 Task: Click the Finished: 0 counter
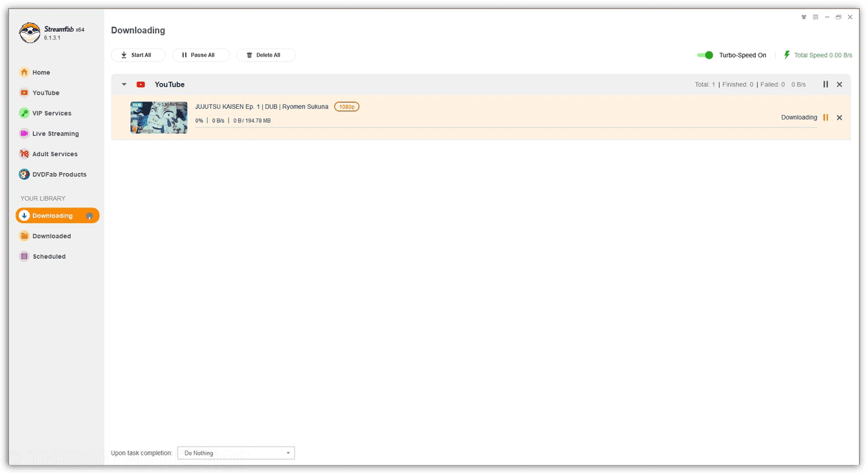[x=738, y=84]
